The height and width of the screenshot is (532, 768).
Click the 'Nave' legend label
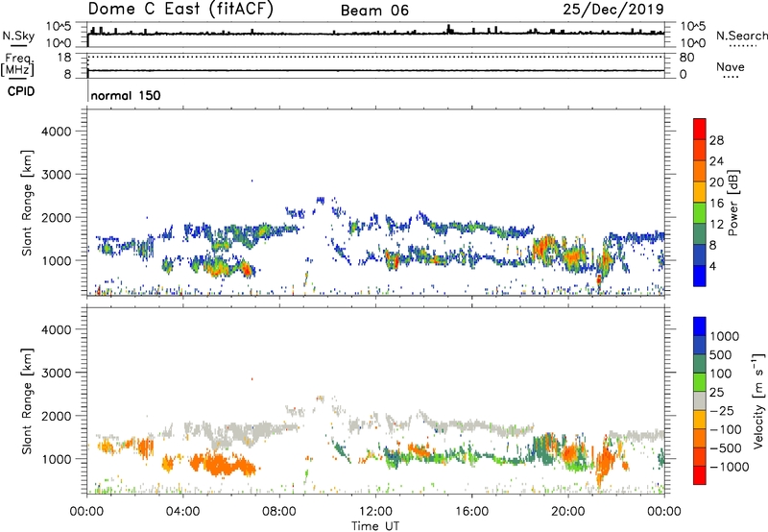coord(731,67)
